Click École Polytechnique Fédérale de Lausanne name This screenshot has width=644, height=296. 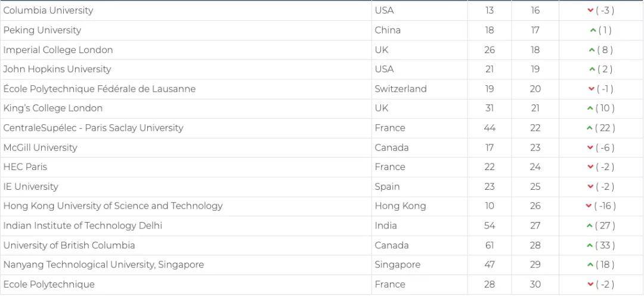point(100,89)
